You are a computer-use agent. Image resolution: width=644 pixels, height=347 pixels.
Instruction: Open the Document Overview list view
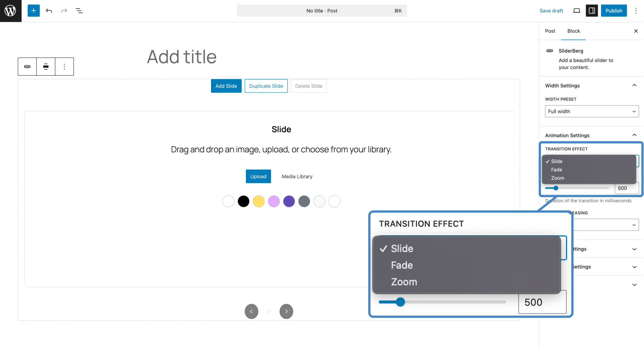(79, 10)
